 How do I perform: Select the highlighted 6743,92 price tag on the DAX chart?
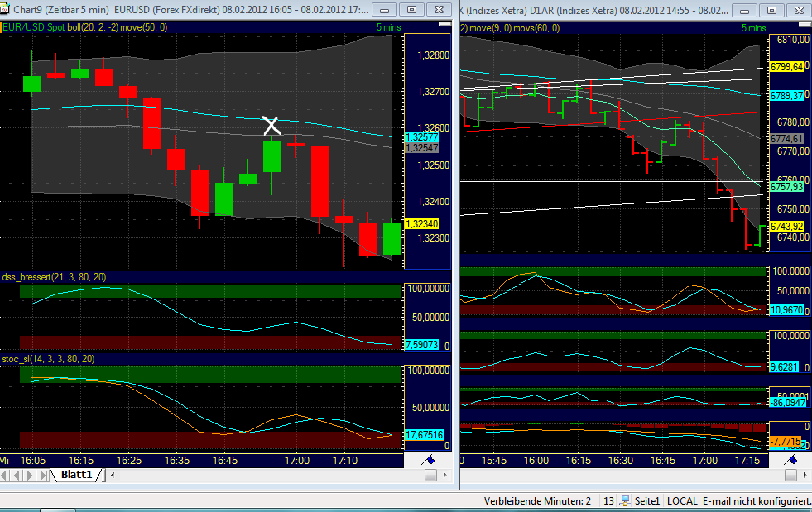[x=785, y=224]
